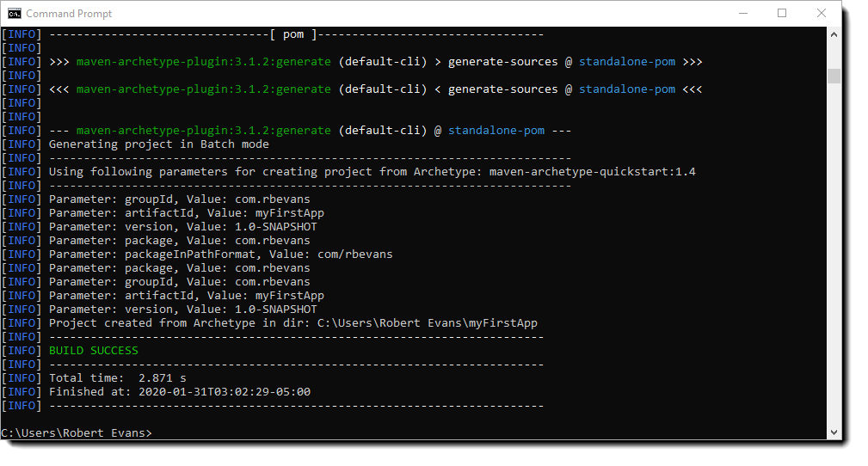Click the scrollbar up arrow
The width and height of the screenshot is (868, 466).
tap(834, 34)
